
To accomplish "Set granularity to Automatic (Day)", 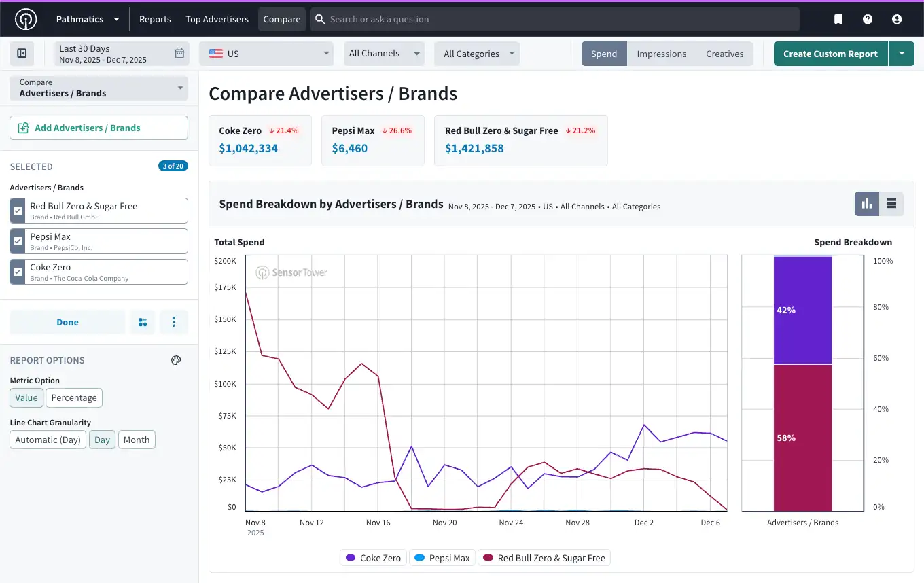I will (48, 440).
